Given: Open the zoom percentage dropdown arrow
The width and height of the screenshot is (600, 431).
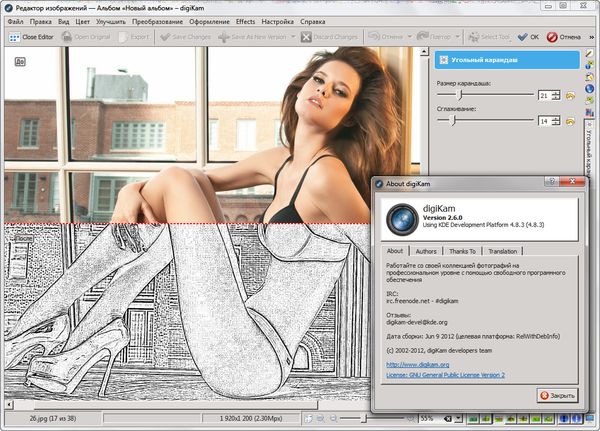Looking at the screenshot, I should pyautogui.click(x=458, y=419).
